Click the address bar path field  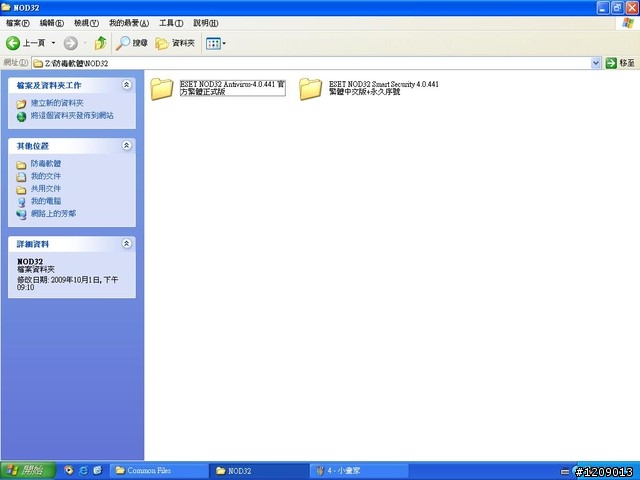pyautogui.click(x=311, y=63)
